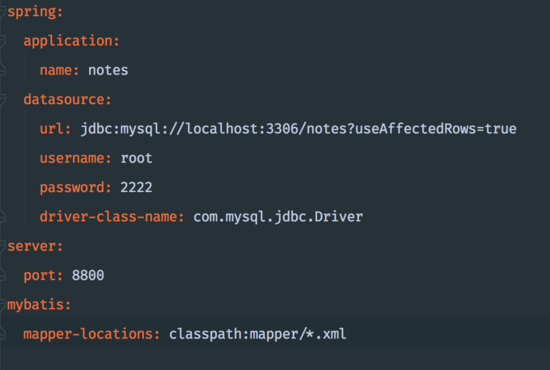This screenshot has width=550, height=370.
Task: Click the fold end marker beside port
Action: tap(2, 275)
